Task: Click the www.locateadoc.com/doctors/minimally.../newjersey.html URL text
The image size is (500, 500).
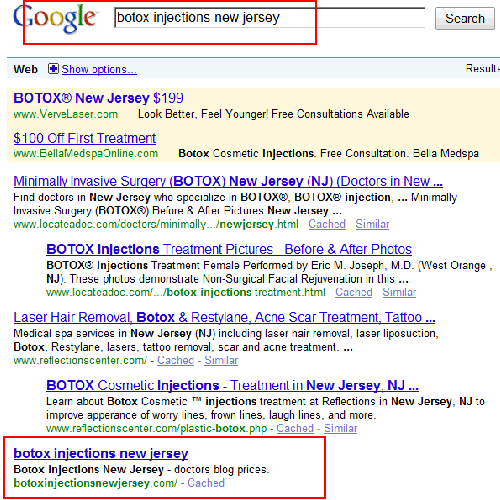Action: (156, 224)
